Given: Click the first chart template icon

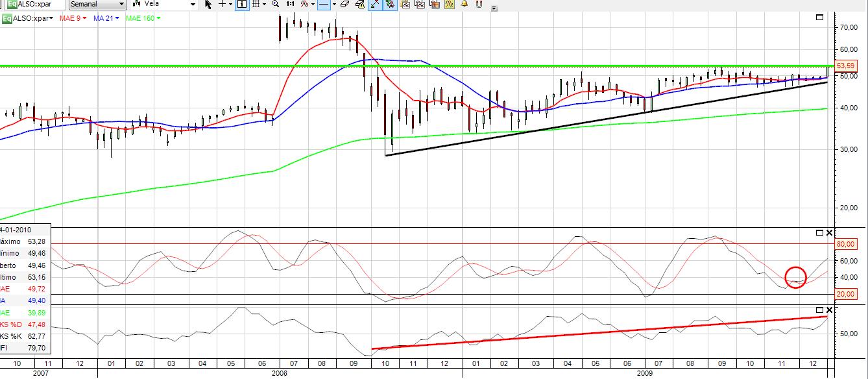Looking at the screenshot, I should [405, 4].
